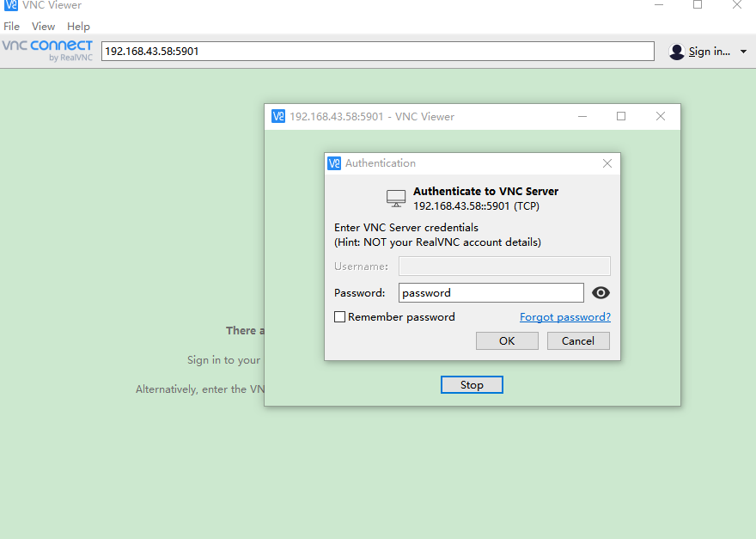This screenshot has width=756, height=539.
Task: Maximize the 192.168.43.58:5901 connection window
Action: pos(621,116)
